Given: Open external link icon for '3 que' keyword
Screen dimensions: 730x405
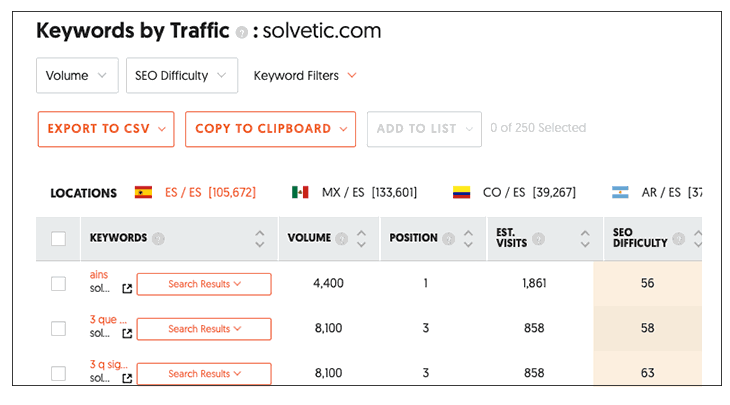Looking at the screenshot, I should coord(127,334).
